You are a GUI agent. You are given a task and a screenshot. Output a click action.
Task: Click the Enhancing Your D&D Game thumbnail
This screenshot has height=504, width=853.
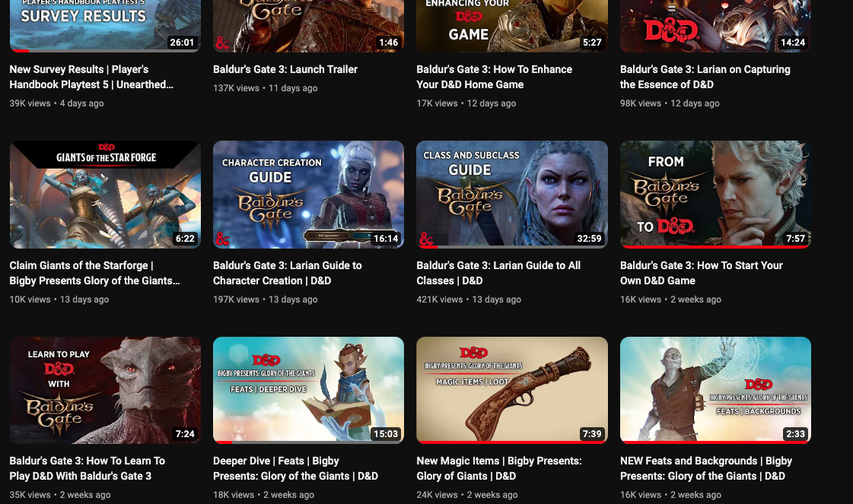tap(511, 23)
